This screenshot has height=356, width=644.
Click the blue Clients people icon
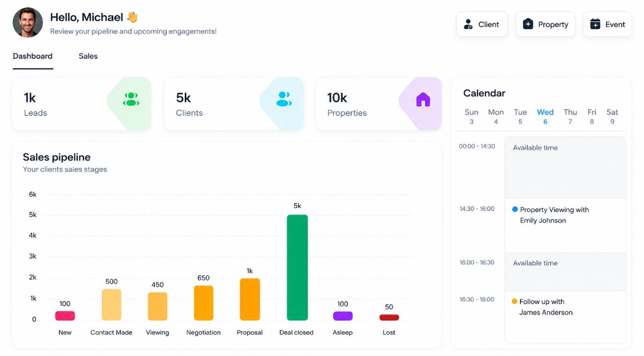click(x=284, y=99)
